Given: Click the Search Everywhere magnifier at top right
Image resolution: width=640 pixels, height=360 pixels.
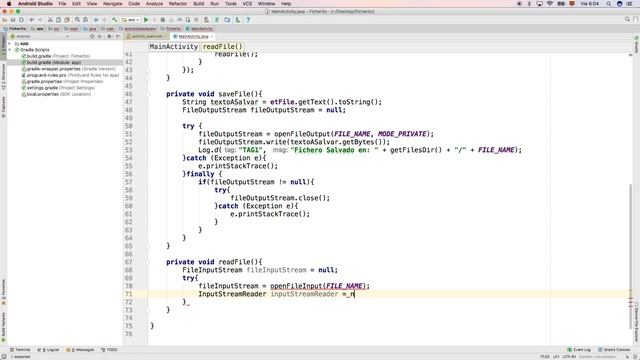Looking at the screenshot, I should pos(627,19).
